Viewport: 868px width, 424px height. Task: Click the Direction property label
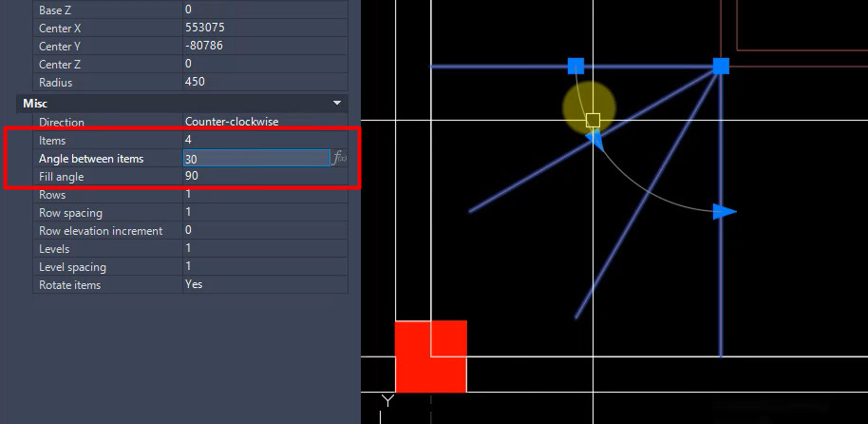(x=62, y=123)
